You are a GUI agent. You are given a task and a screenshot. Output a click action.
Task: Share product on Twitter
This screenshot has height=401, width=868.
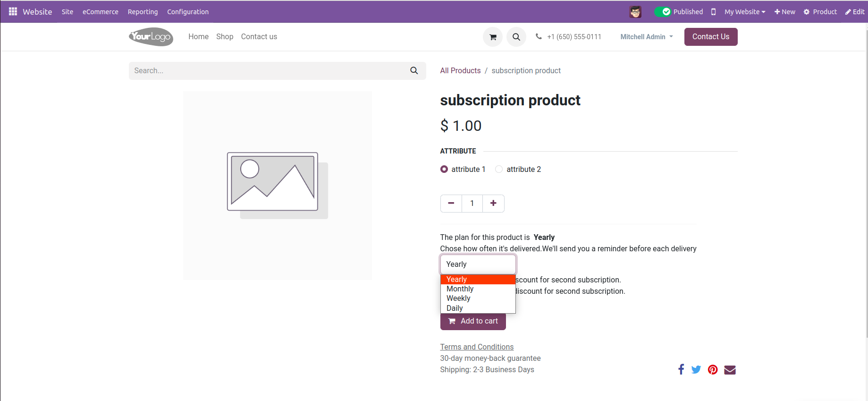(696, 369)
